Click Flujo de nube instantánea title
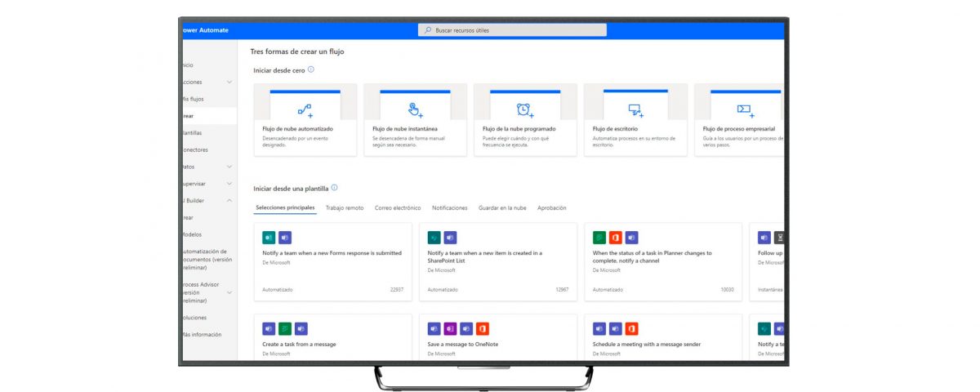The height and width of the screenshot is (392, 980). (404, 129)
